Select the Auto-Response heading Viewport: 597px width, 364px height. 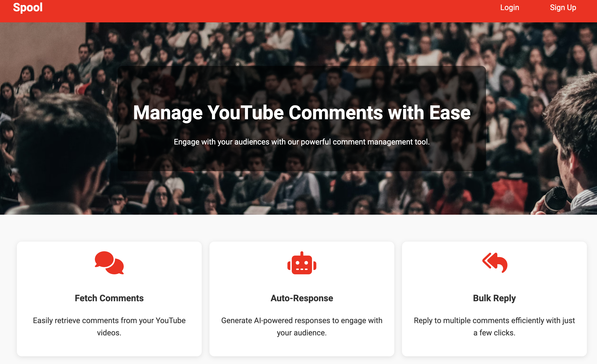(x=302, y=298)
